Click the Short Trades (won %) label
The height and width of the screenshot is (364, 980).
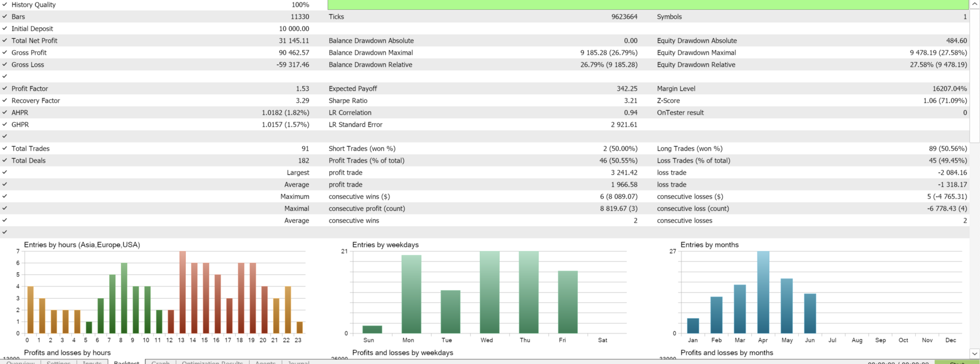click(x=362, y=148)
